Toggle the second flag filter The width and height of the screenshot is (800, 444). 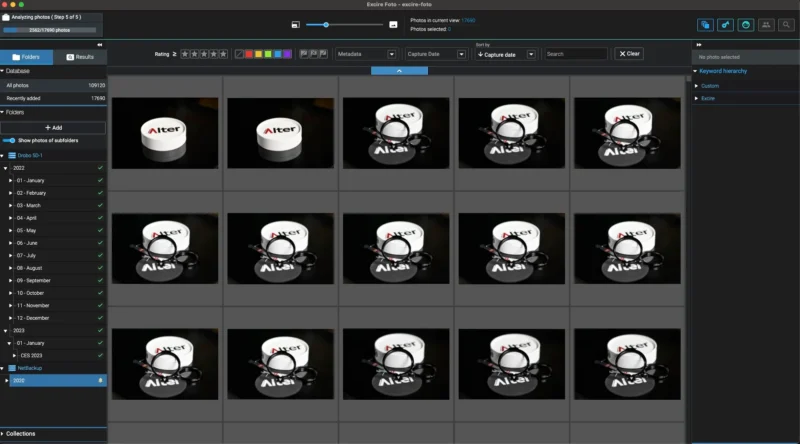pyautogui.click(x=313, y=54)
